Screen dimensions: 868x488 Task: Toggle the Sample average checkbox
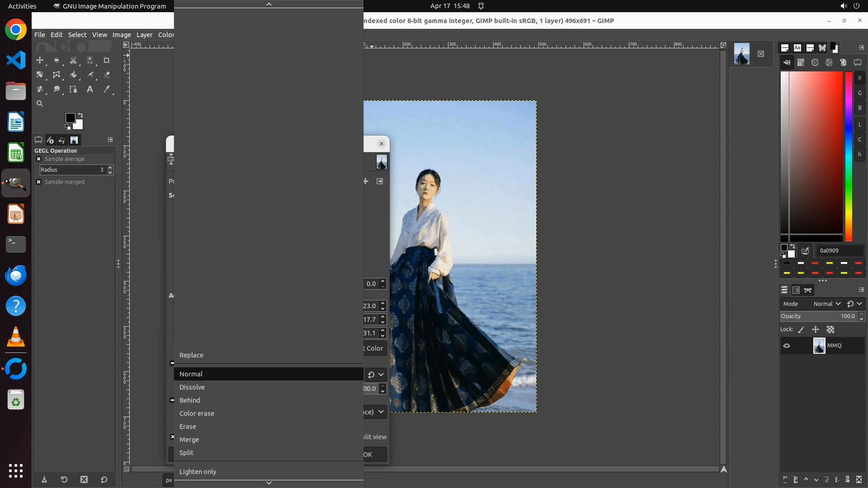click(39, 159)
